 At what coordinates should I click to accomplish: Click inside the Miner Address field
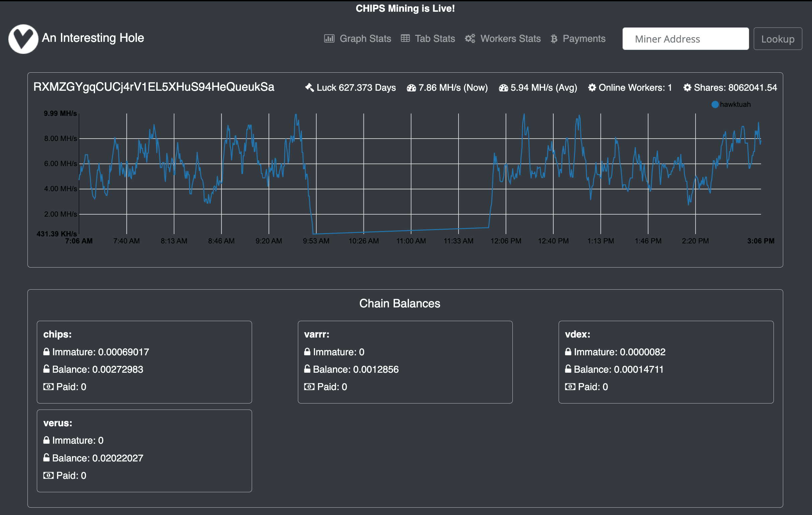coord(685,39)
